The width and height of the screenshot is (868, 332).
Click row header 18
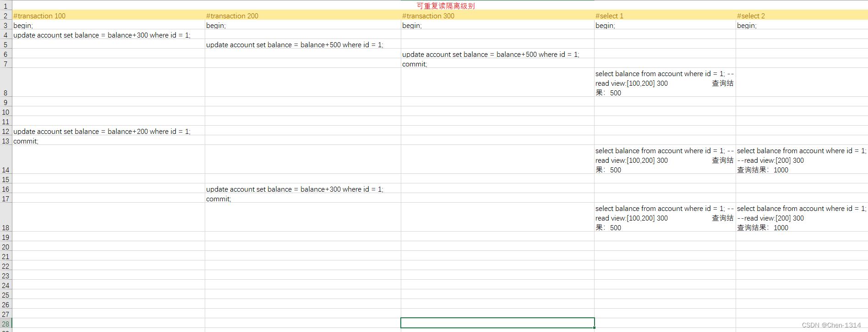pyautogui.click(x=5, y=217)
